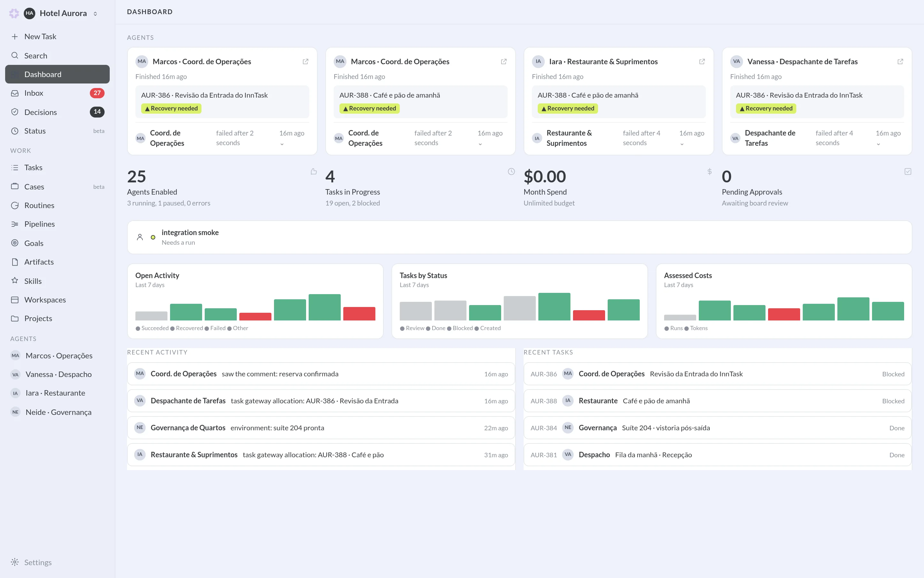This screenshot has width=924, height=578.
Task: Open the Status beta page
Action: (57, 131)
